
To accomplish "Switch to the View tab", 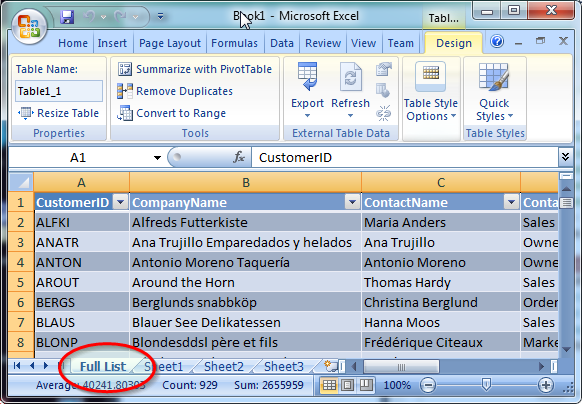I will 363,43.
